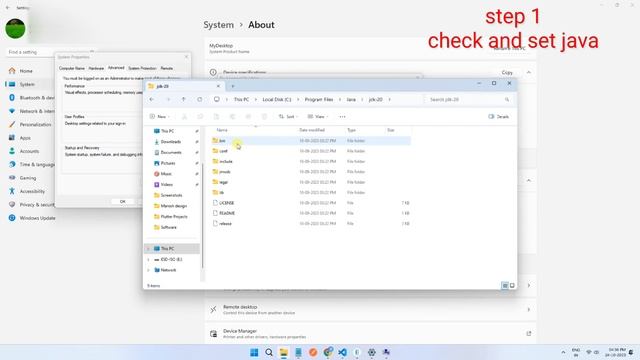
Task: Open the New item dropdown
Action: [160, 117]
